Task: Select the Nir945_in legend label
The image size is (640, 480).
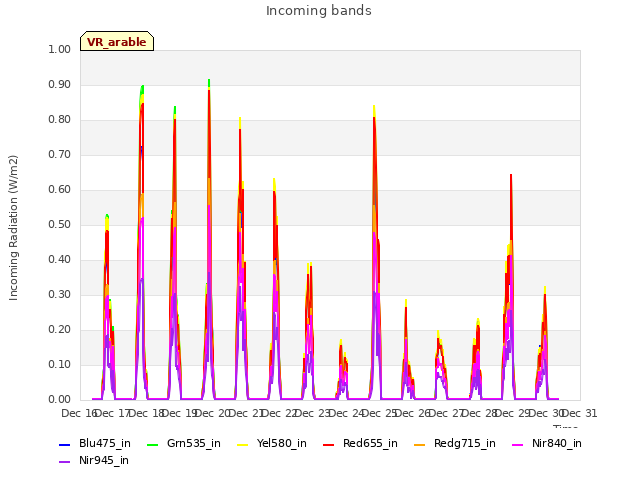Action: point(104,461)
